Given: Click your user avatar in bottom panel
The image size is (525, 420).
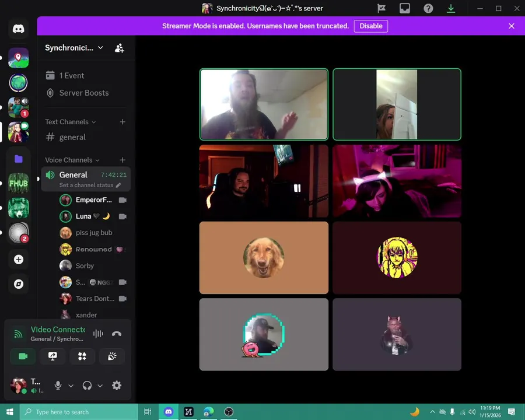Looking at the screenshot, I should [x=19, y=386].
